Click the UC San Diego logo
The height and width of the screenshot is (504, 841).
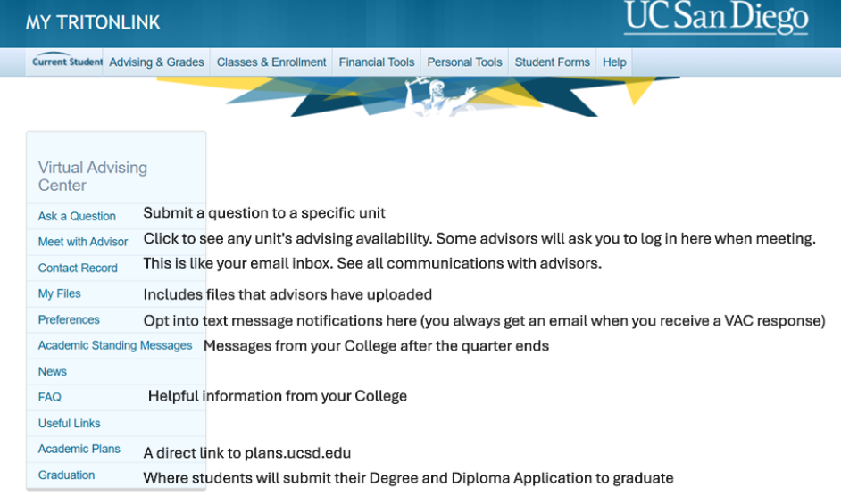tap(716, 18)
